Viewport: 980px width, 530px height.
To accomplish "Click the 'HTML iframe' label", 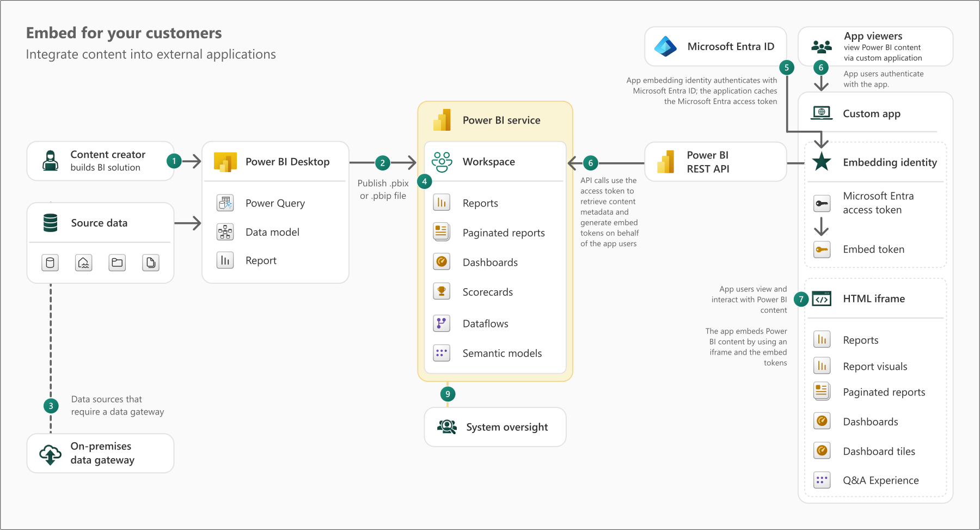I will pos(874,298).
